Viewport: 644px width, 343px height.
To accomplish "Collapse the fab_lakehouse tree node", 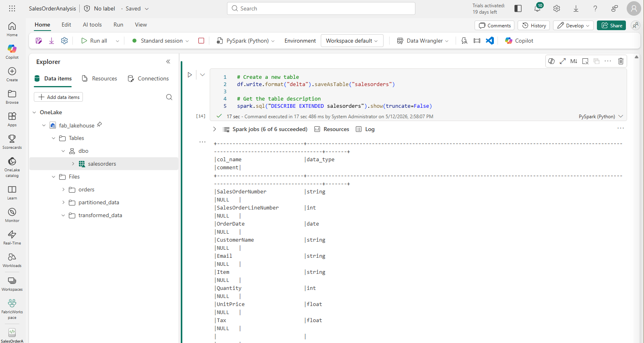I will pyautogui.click(x=44, y=125).
